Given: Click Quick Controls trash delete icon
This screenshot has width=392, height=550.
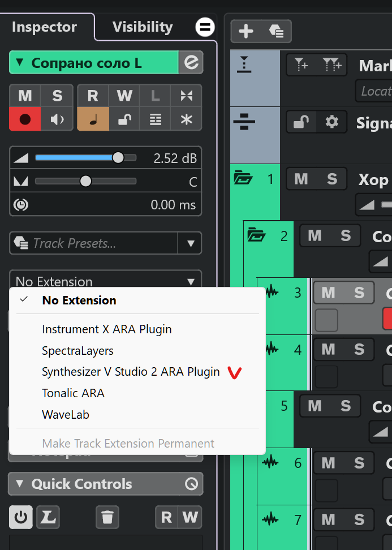Looking at the screenshot, I should pyautogui.click(x=107, y=517).
